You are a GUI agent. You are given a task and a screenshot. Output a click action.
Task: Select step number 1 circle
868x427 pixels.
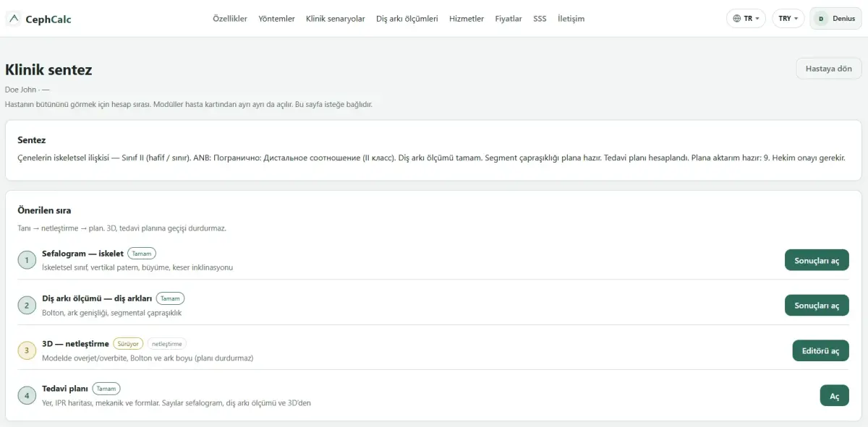tap(27, 260)
